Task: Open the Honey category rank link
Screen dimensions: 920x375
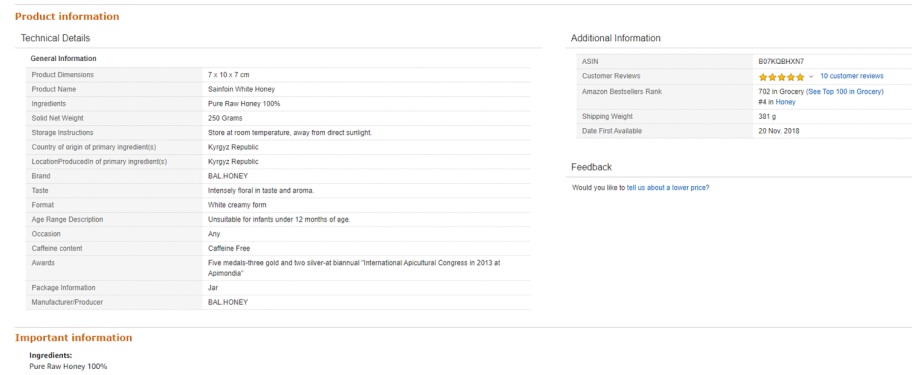Action: tap(785, 102)
